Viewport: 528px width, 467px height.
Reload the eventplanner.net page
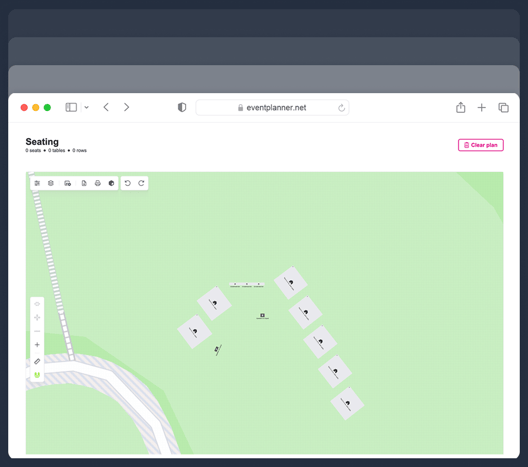[x=341, y=108]
